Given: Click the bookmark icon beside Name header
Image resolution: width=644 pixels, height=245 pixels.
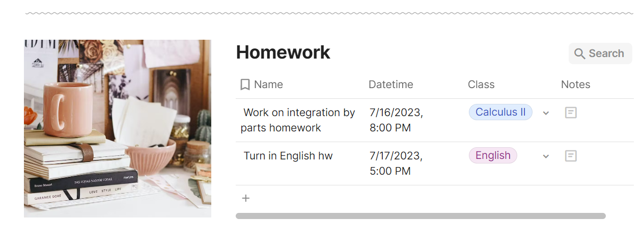Looking at the screenshot, I should point(245,85).
